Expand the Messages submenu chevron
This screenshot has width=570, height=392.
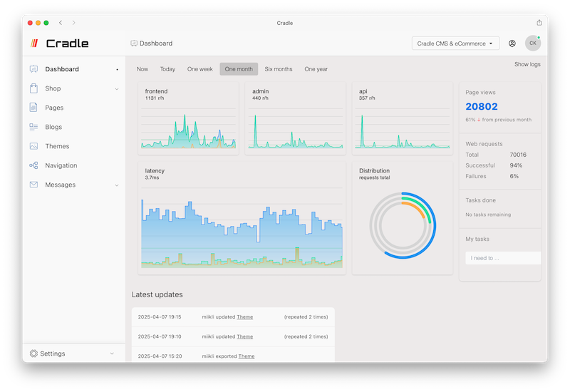(117, 185)
